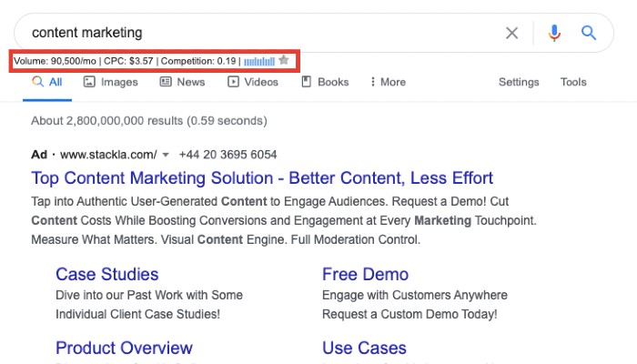The width and height of the screenshot is (637, 364).
Task: Open the Images search tab
Action: (x=110, y=82)
